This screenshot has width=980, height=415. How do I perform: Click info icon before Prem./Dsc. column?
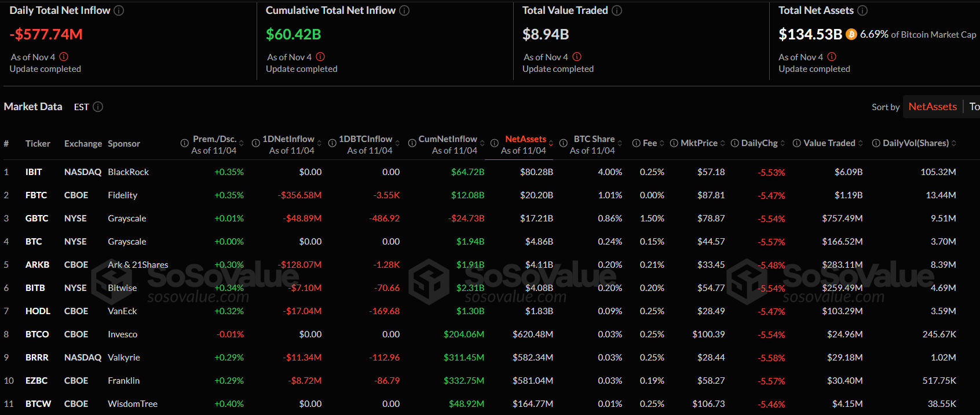click(184, 143)
